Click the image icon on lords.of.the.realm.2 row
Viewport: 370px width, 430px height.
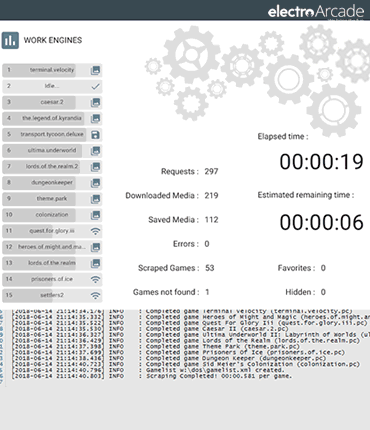[x=95, y=167]
